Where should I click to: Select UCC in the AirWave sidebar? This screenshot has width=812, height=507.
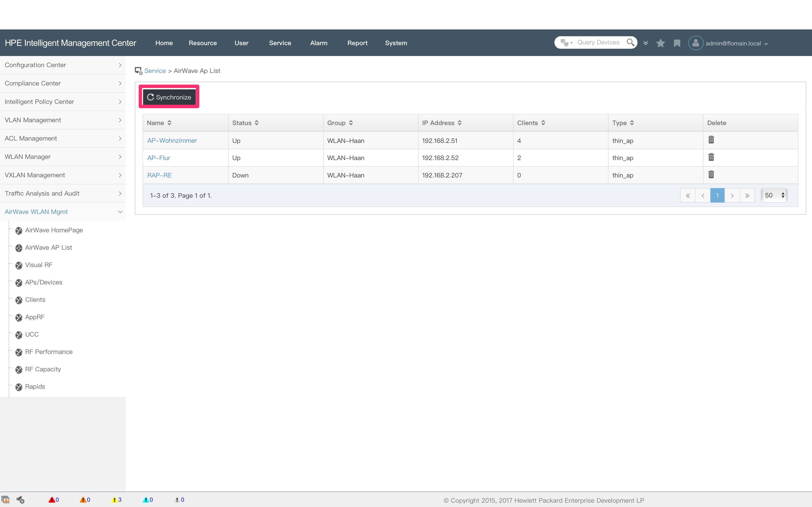(32, 334)
